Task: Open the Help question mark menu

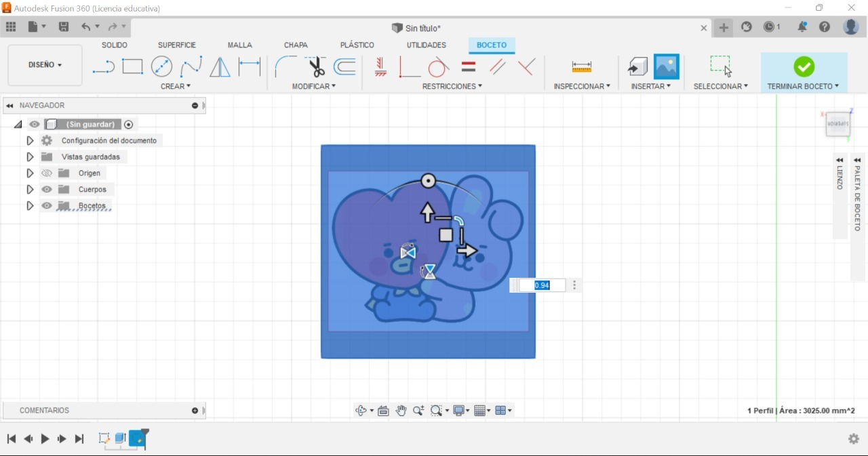Action: pyautogui.click(x=825, y=27)
